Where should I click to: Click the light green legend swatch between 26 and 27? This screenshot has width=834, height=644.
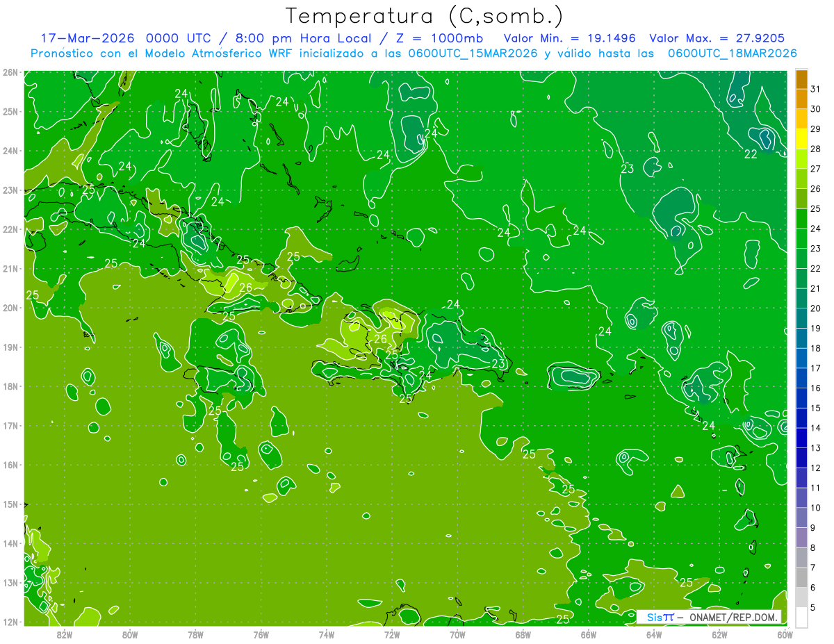tap(801, 179)
